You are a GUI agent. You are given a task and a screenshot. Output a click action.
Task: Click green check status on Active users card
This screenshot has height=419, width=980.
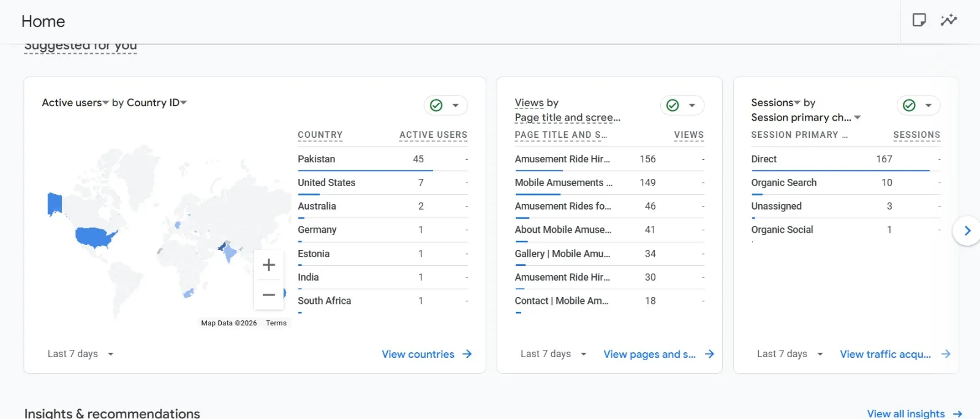pos(436,105)
